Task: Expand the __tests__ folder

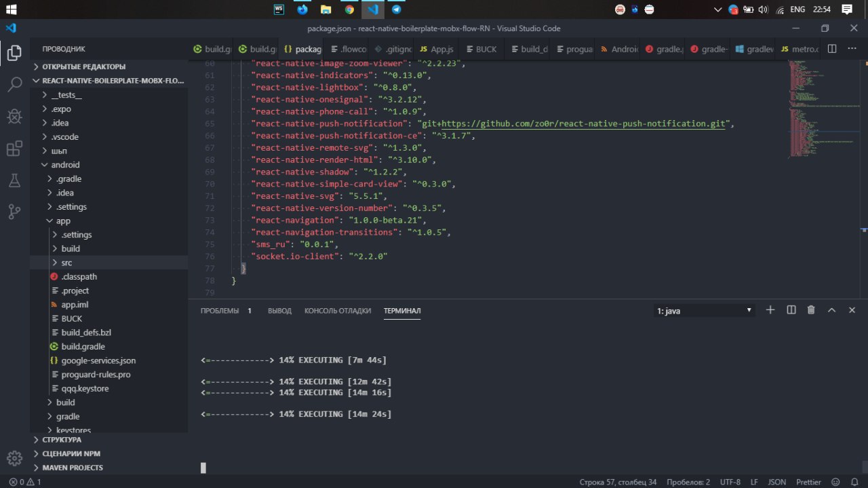Action: click(108, 94)
